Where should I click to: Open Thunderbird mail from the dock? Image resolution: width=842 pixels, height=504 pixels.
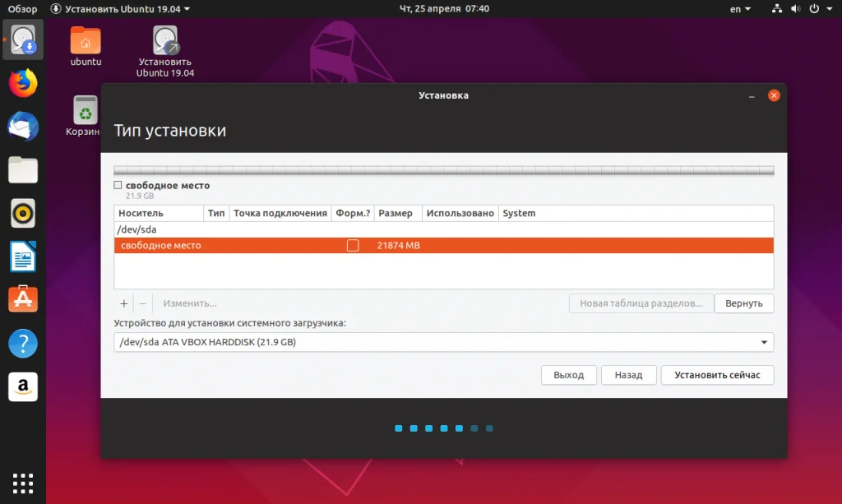click(23, 127)
